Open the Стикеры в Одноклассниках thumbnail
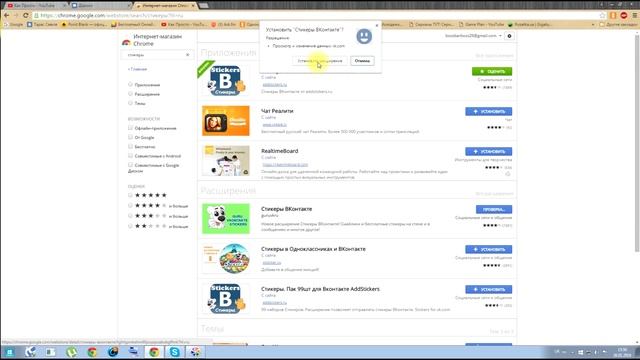Image resolution: width=640 pixels, height=360 pixels. point(226,259)
